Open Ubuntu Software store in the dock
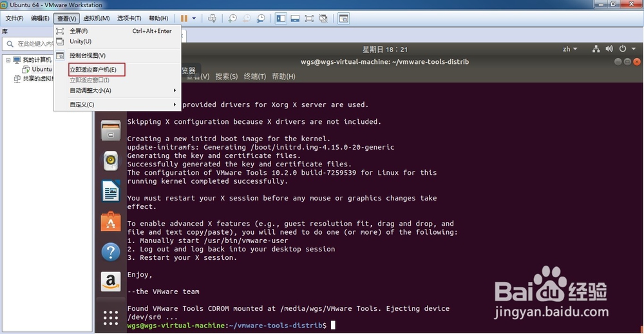Image resolution: width=644 pixels, height=334 pixels. [111, 221]
